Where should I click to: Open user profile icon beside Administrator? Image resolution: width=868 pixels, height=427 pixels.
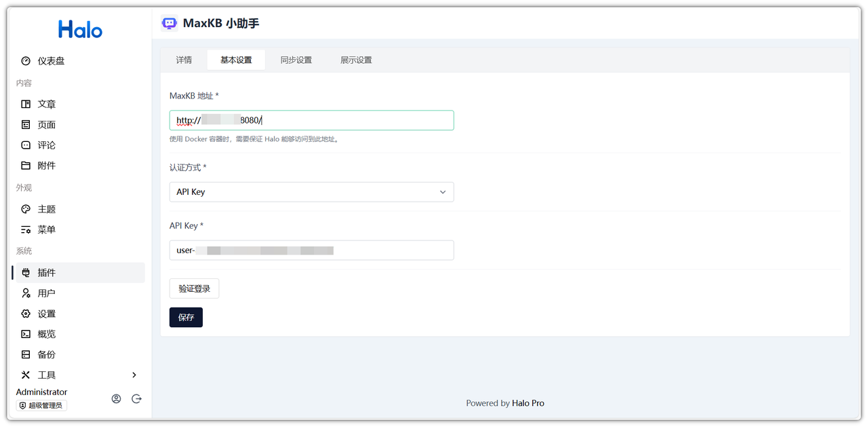point(116,399)
